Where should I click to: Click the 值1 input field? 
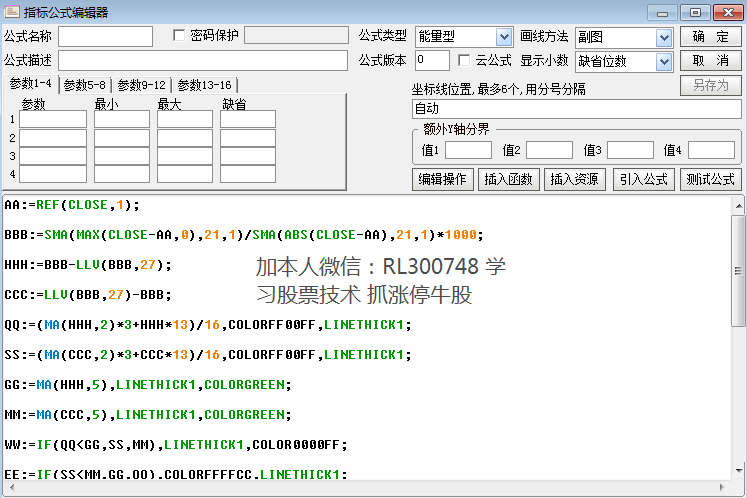468,150
